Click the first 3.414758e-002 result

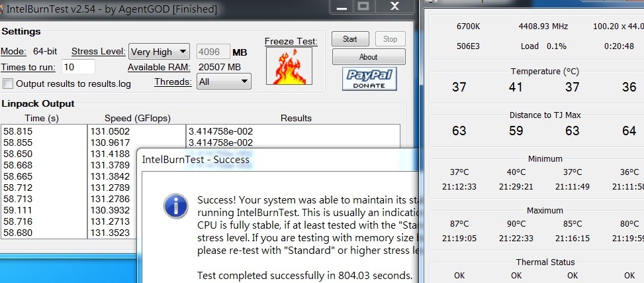click(220, 132)
